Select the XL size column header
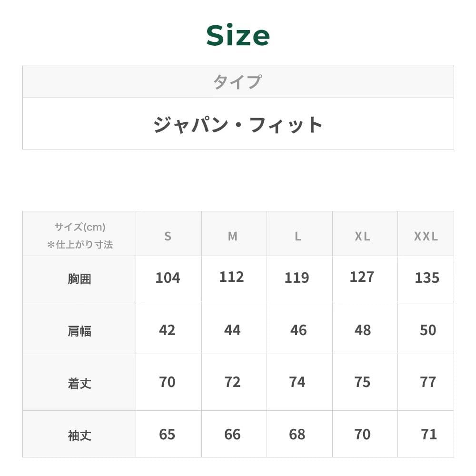 click(362, 236)
